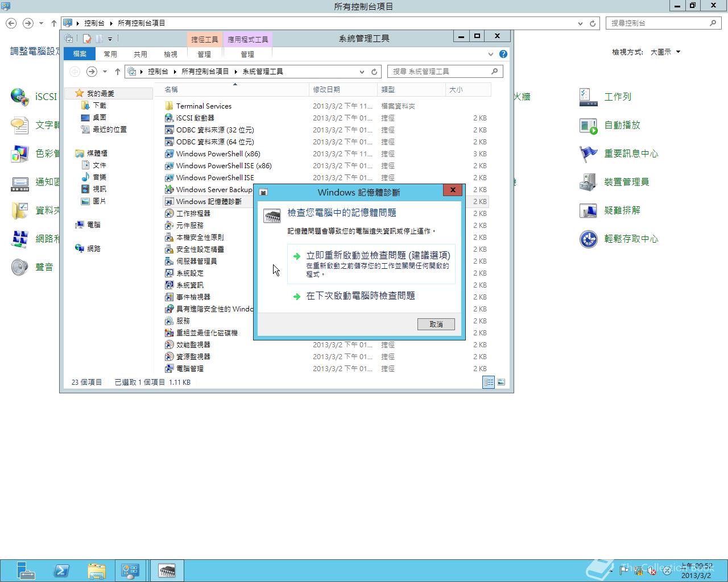
Task: Select ODBC 資料來源 (64 位元) icon
Action: [x=169, y=142]
